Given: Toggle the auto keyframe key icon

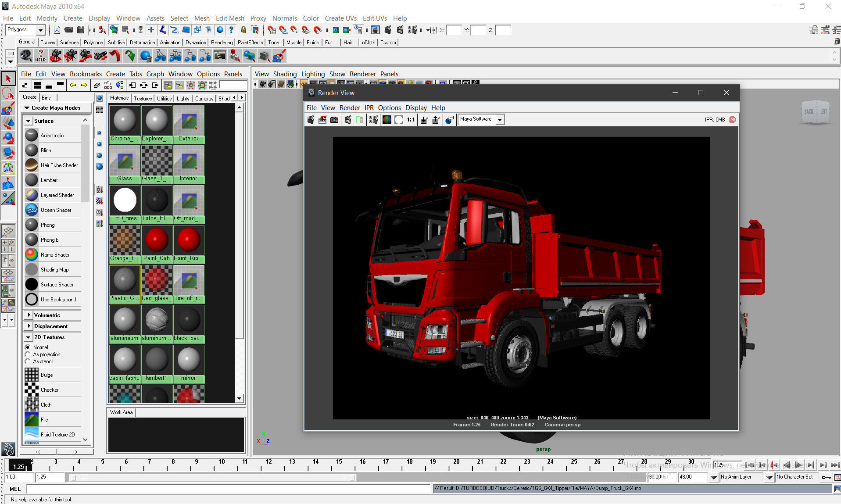Looking at the screenshot, I should coord(826,477).
